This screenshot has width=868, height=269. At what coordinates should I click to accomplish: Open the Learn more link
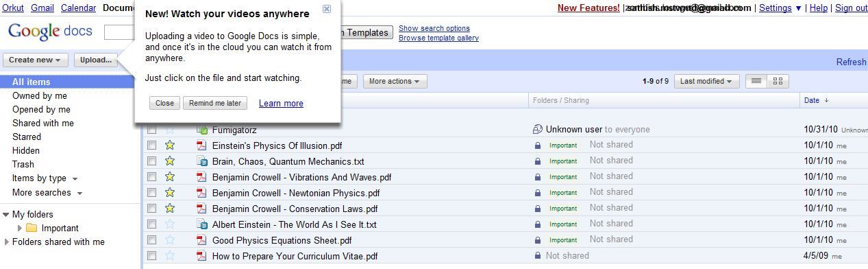(281, 103)
